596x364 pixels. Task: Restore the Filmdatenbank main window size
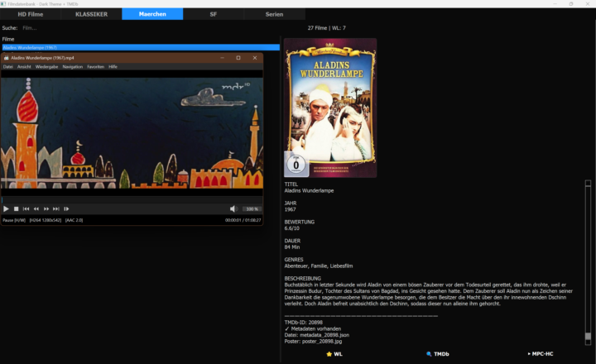pos(571,4)
